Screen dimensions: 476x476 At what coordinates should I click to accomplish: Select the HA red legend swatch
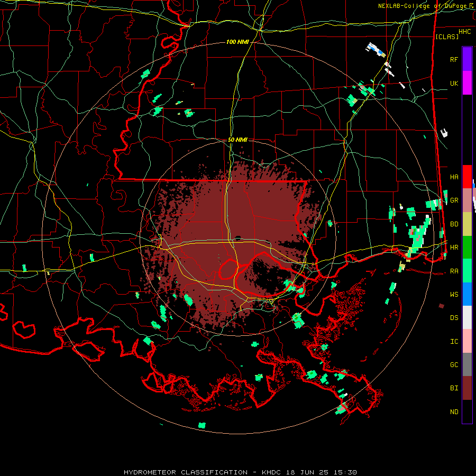[467, 177]
